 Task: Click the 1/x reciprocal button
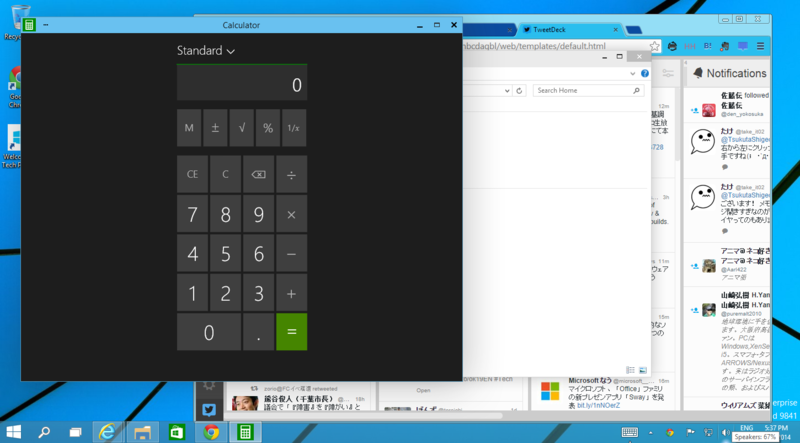tap(294, 128)
